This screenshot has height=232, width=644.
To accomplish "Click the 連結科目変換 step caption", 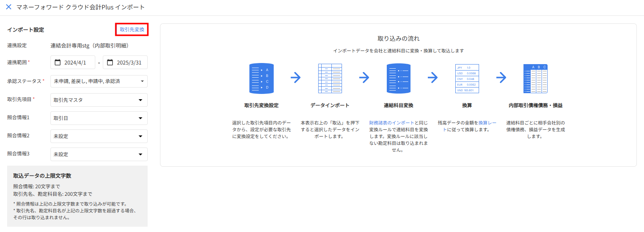I will 398,106.
